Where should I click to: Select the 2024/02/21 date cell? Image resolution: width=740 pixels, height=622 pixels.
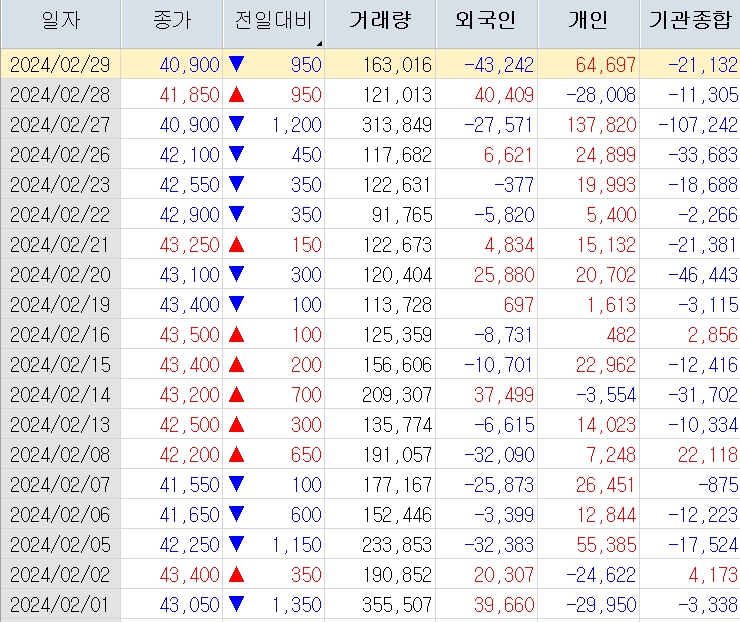60,245
